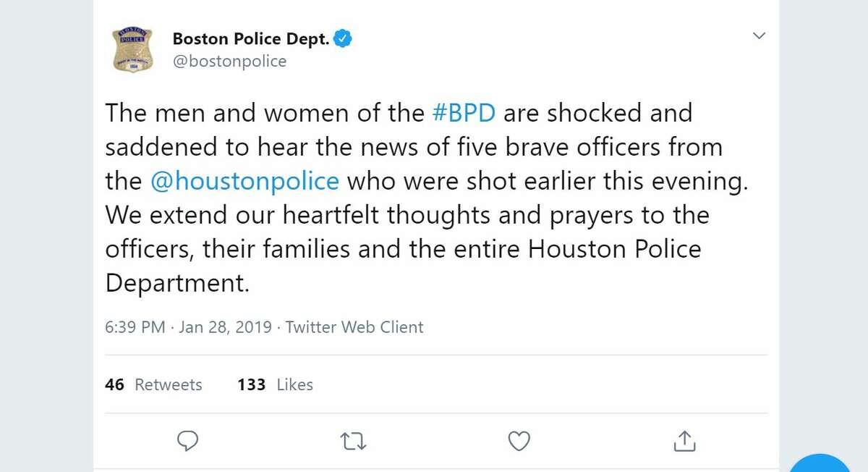Click the reply speech bubble icon

pos(187,441)
